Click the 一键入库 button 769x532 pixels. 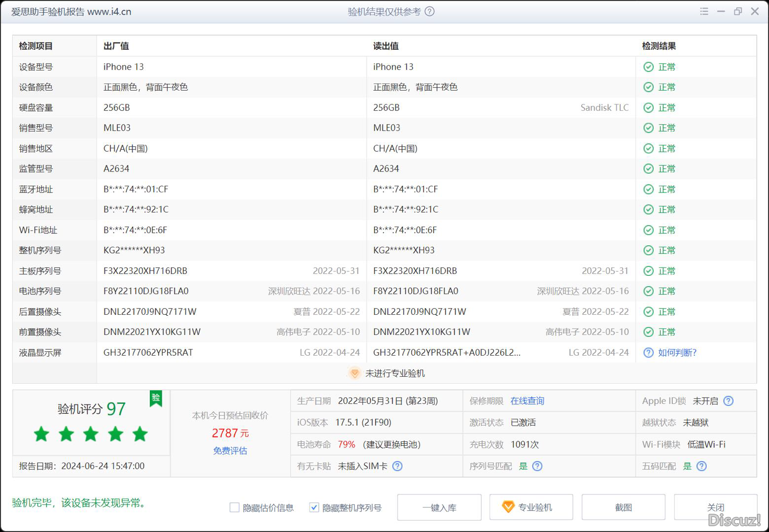[439, 507]
